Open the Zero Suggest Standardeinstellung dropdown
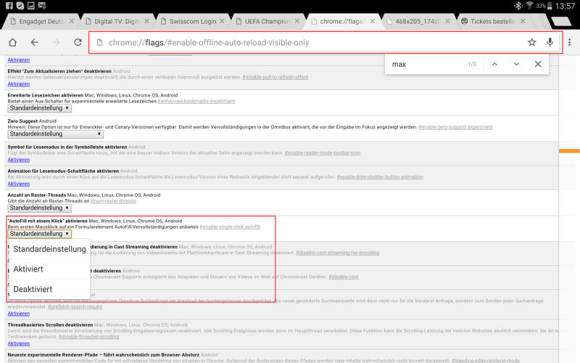Screen dimensions: 580x363 pyautogui.click(x=55, y=134)
